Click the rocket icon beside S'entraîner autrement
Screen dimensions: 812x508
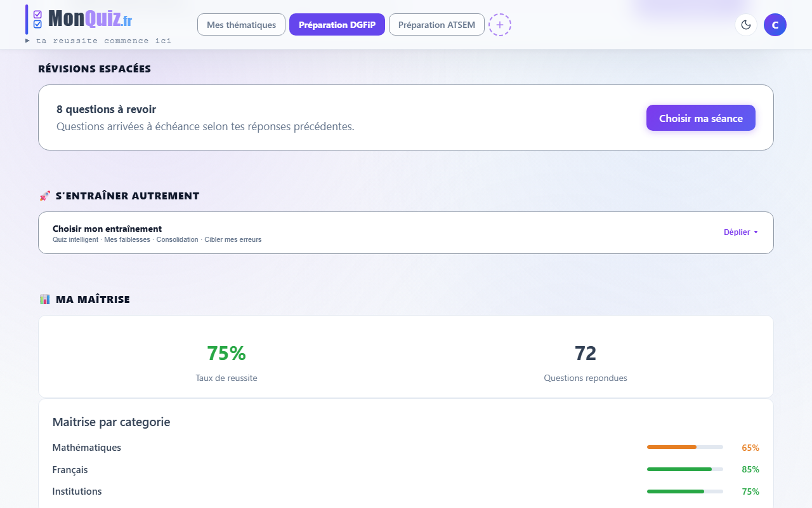click(x=45, y=196)
